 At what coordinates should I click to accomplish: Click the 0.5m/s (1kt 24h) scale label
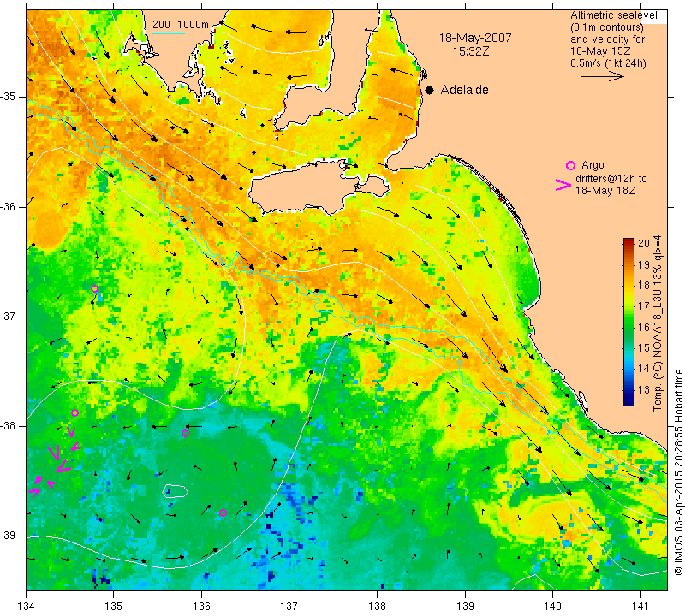click(608, 63)
